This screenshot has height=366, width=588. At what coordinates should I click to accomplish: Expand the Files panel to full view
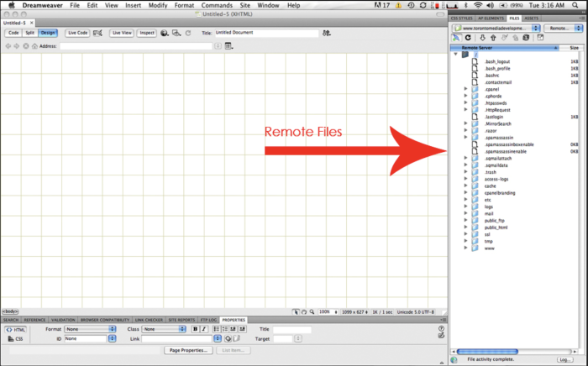tap(541, 38)
